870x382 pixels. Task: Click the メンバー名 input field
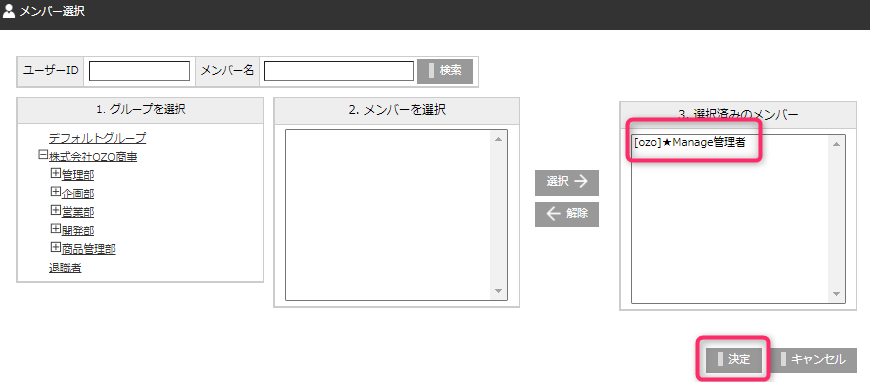coord(338,71)
